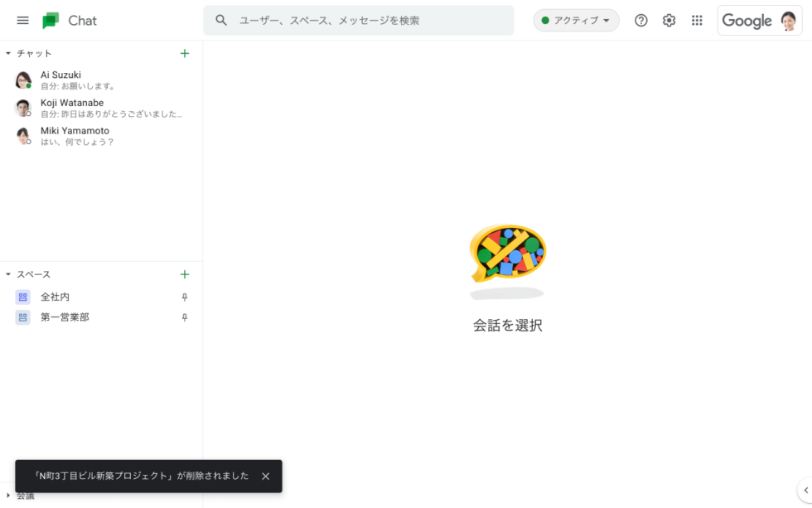Open the 全社内 space
This screenshot has height=508, width=812.
[x=56, y=297]
